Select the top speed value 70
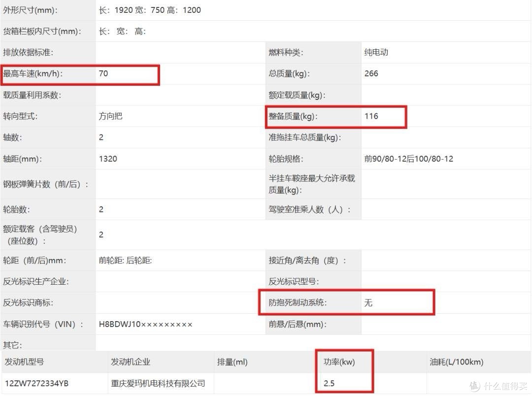 pos(103,73)
